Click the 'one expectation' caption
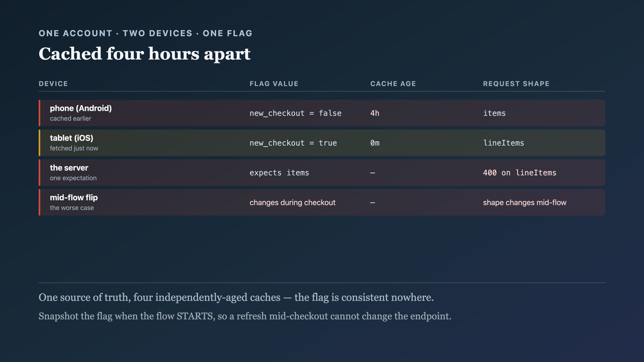The width and height of the screenshot is (644, 362). (x=74, y=178)
